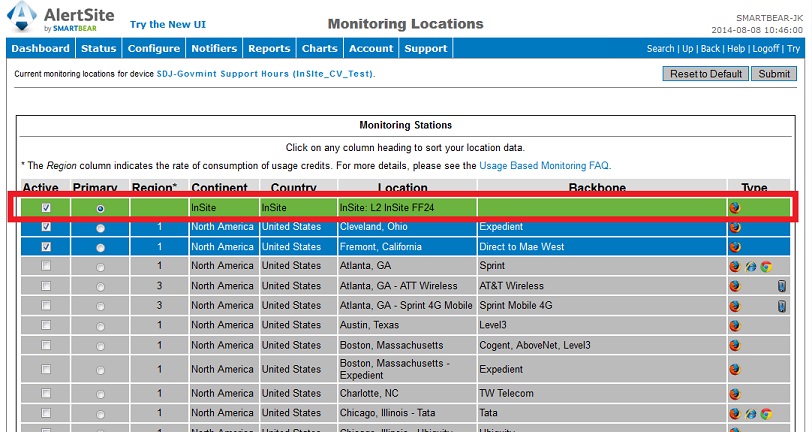This screenshot has height=432, width=812.
Task: Click the AlertSite logo icon
Action: click(x=22, y=17)
